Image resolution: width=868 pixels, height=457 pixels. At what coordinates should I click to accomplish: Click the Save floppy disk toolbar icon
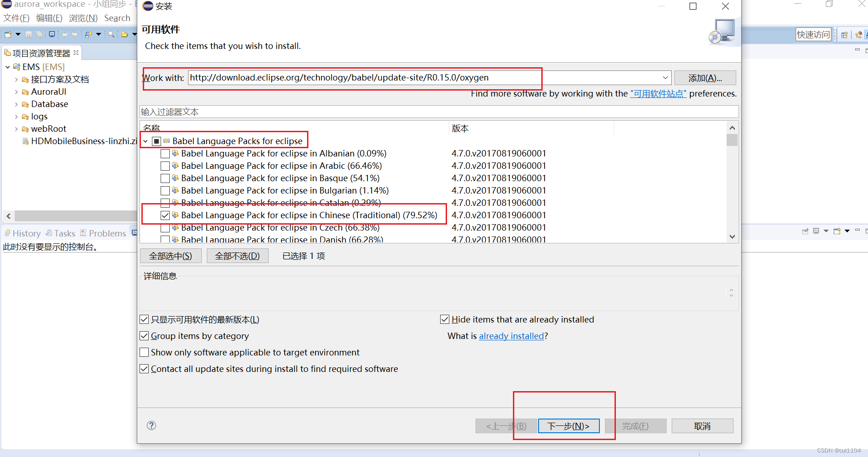click(28, 34)
